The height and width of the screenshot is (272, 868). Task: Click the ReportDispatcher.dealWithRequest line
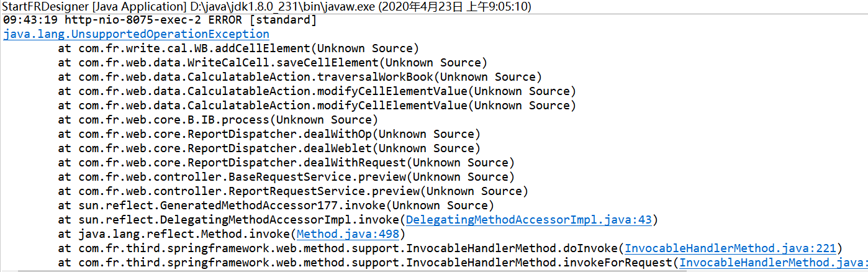(286, 163)
